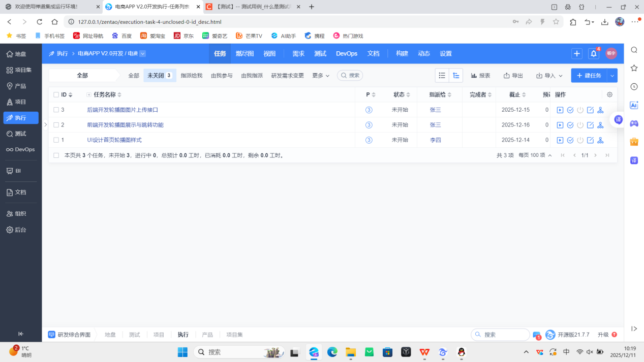
Task: Check the checkbox for task 3
Action: [x=56, y=110]
